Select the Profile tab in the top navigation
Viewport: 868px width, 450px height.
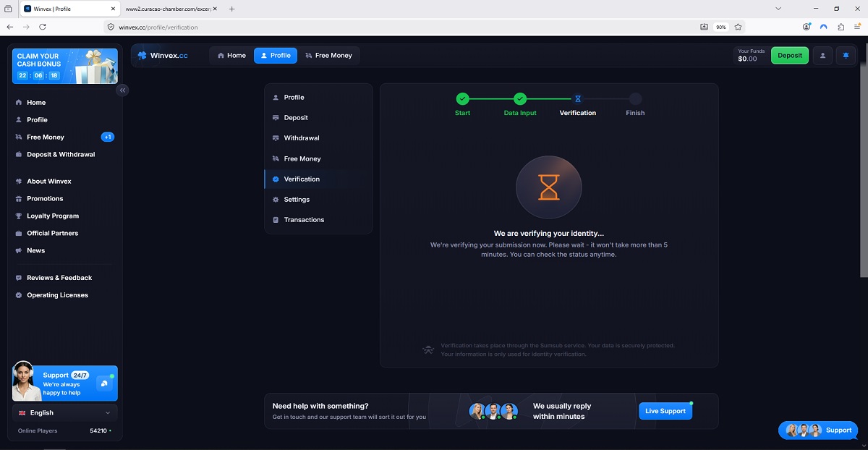[276, 56]
